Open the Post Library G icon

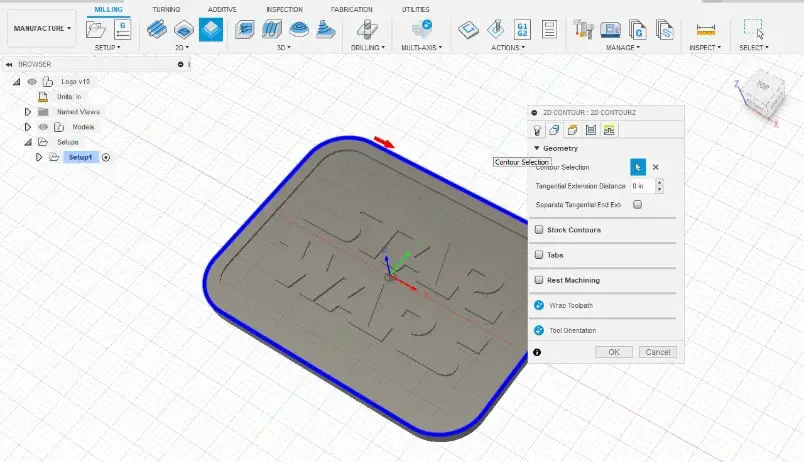coord(637,29)
